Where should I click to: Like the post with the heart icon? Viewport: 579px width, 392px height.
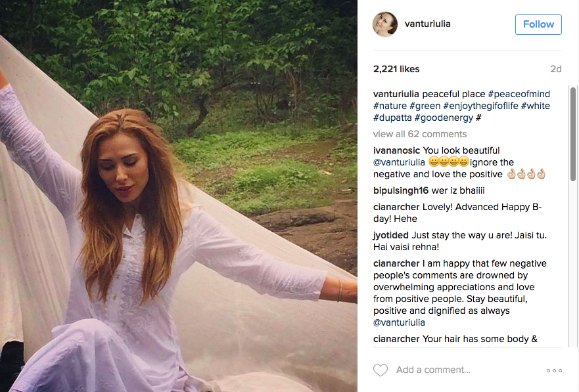(381, 370)
